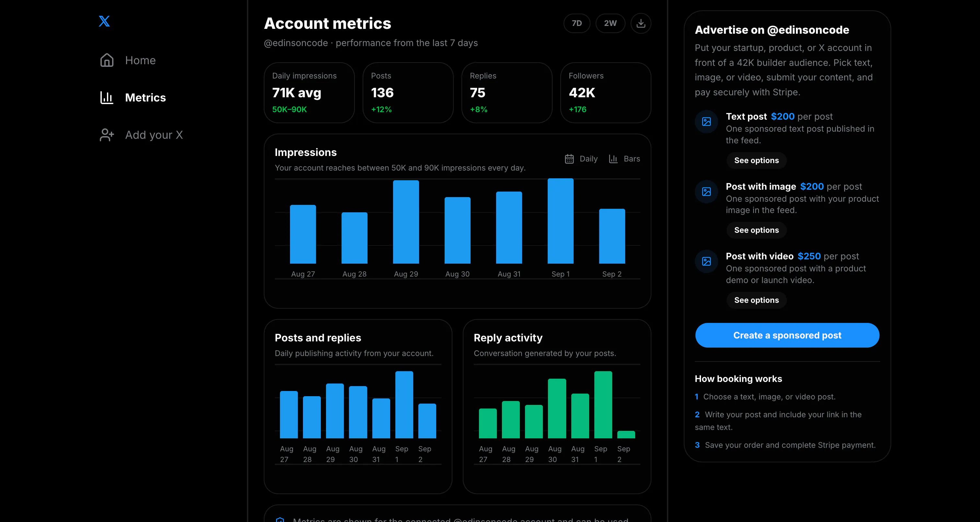Go to Home in the sidebar

[128, 60]
